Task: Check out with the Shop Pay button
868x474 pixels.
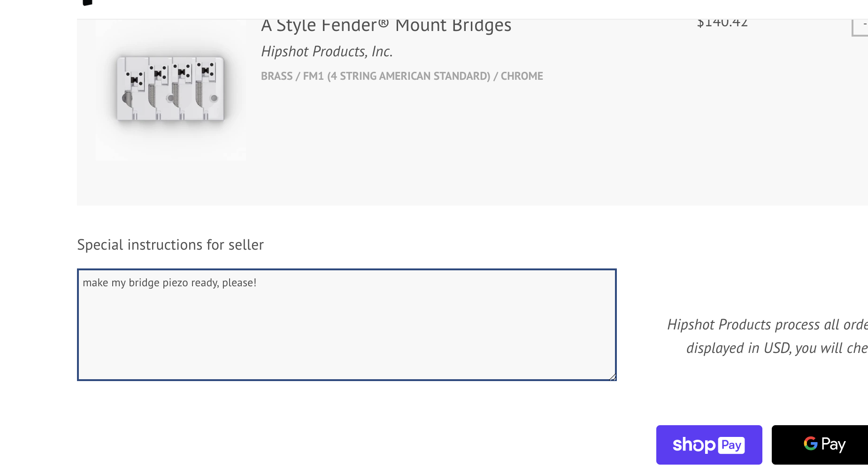Action: (709, 445)
